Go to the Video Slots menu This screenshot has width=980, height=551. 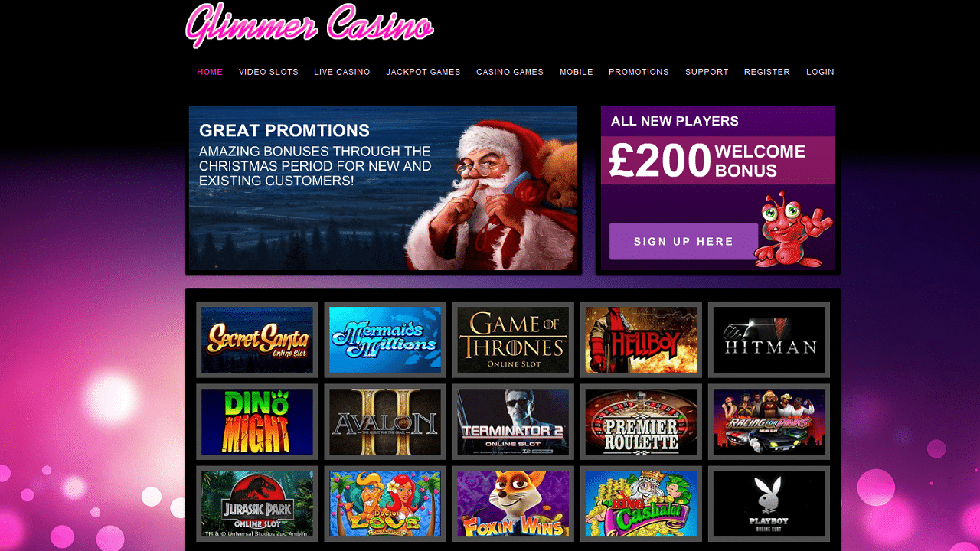pyautogui.click(x=269, y=72)
